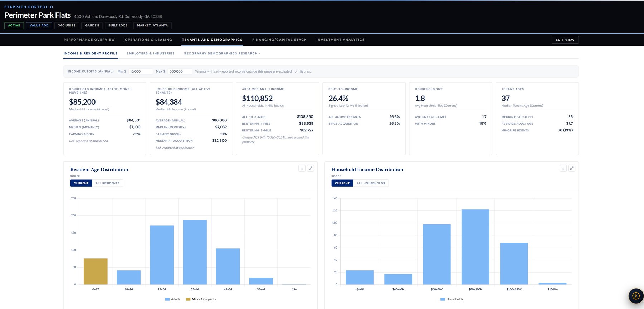Toggle the Adults legend series
Screen dimensions: 644x309
click(x=172, y=299)
